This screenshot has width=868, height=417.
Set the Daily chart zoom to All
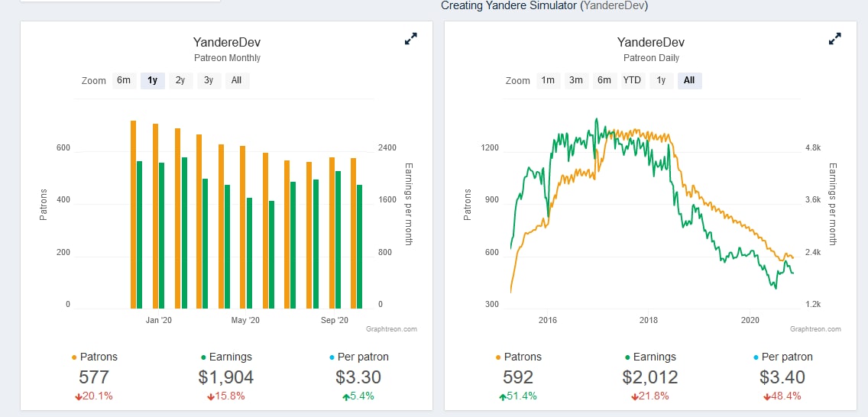689,80
